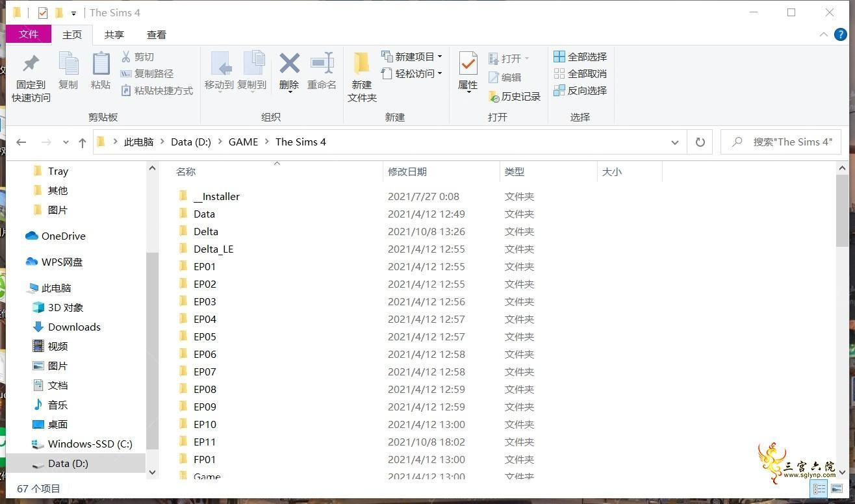Select the Home (主页) tab

coord(72,34)
